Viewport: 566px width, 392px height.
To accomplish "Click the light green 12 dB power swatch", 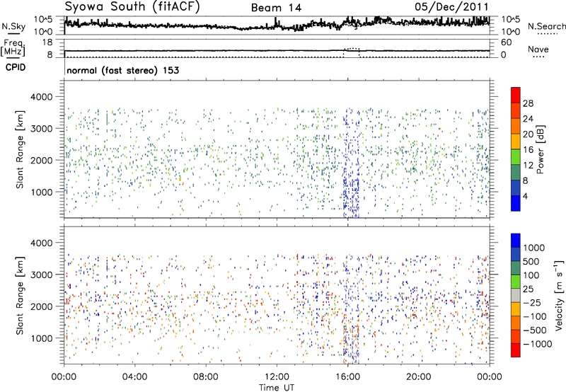I will tap(516, 157).
